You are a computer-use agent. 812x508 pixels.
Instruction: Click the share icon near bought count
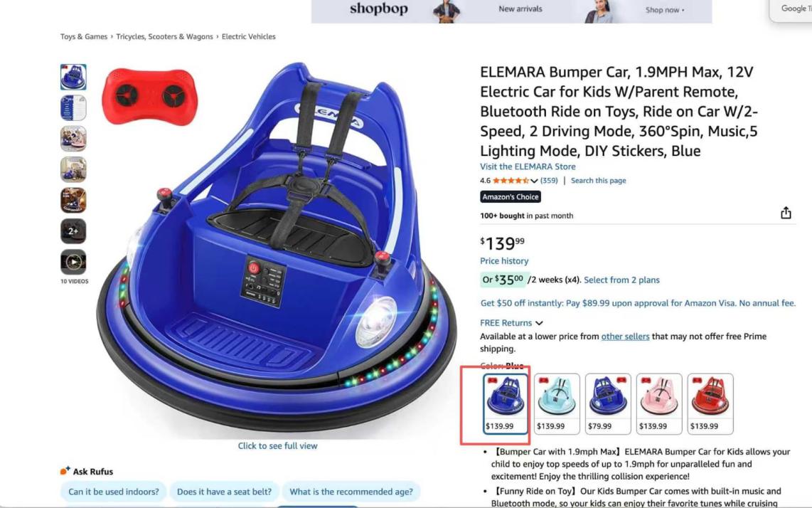[786, 213]
